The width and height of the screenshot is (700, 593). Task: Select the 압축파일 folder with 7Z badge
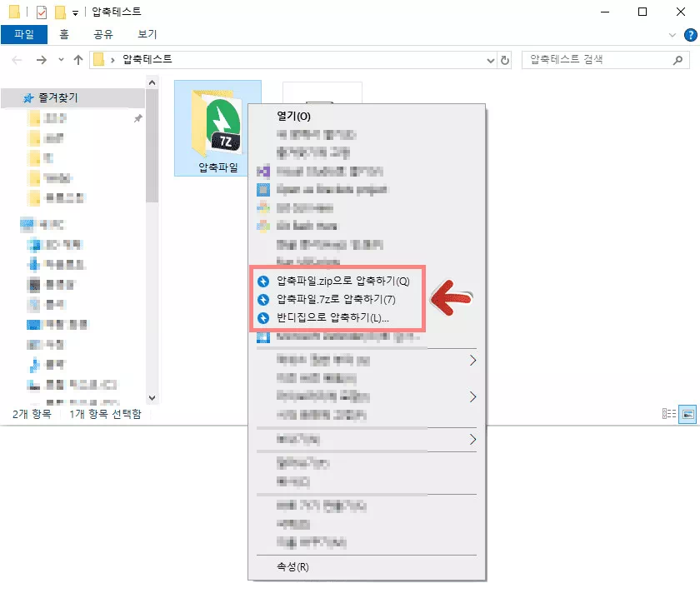coord(217,125)
